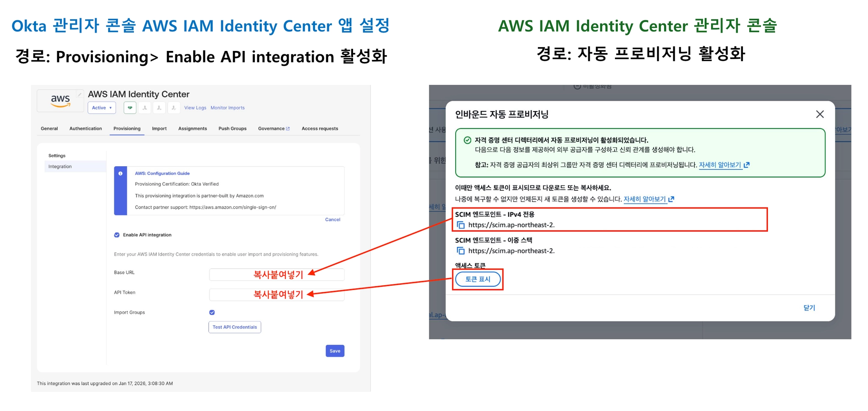Click the 'Enter your AWS IAM Identity Center credentials' hint

pos(216,254)
